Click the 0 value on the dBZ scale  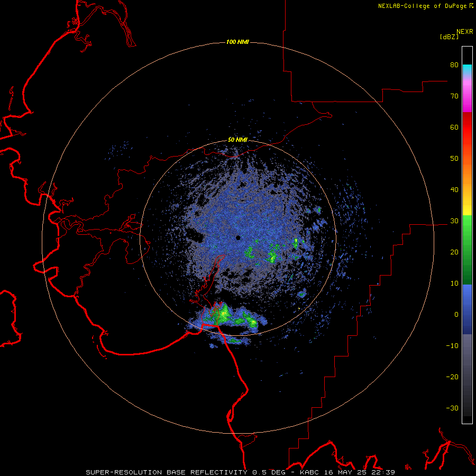456,315
